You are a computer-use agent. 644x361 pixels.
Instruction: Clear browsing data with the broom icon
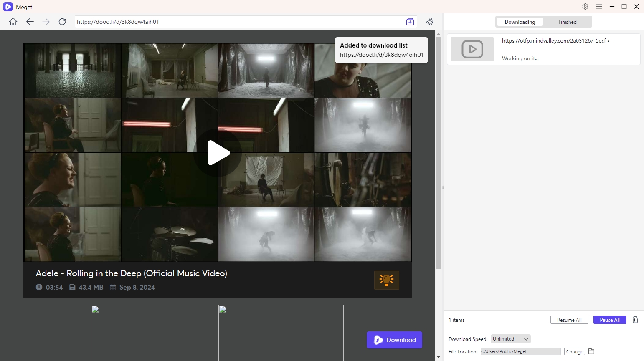point(430,22)
